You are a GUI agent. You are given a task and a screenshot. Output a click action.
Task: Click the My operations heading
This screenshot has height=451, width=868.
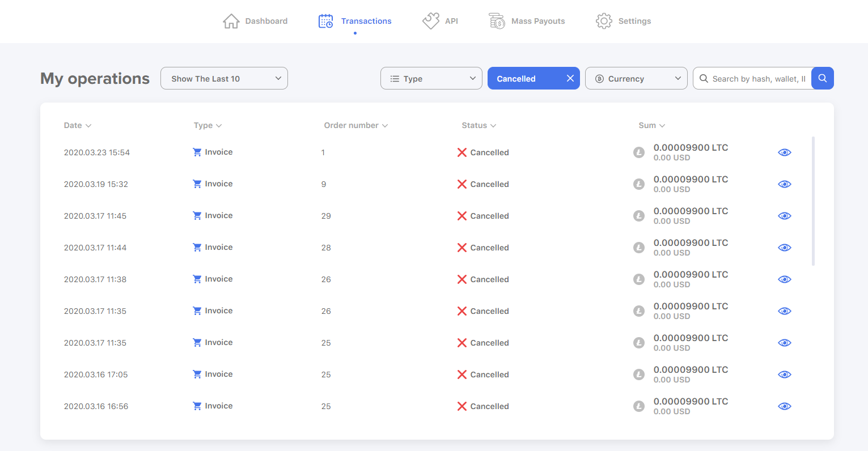pyautogui.click(x=95, y=78)
